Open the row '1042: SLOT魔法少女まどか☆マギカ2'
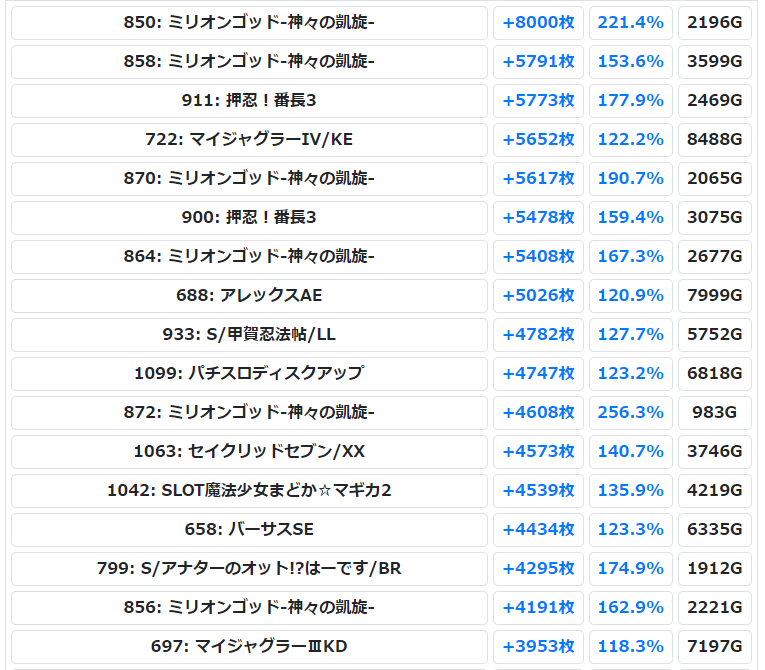Image resolution: width=765 pixels, height=670 pixels. click(249, 491)
